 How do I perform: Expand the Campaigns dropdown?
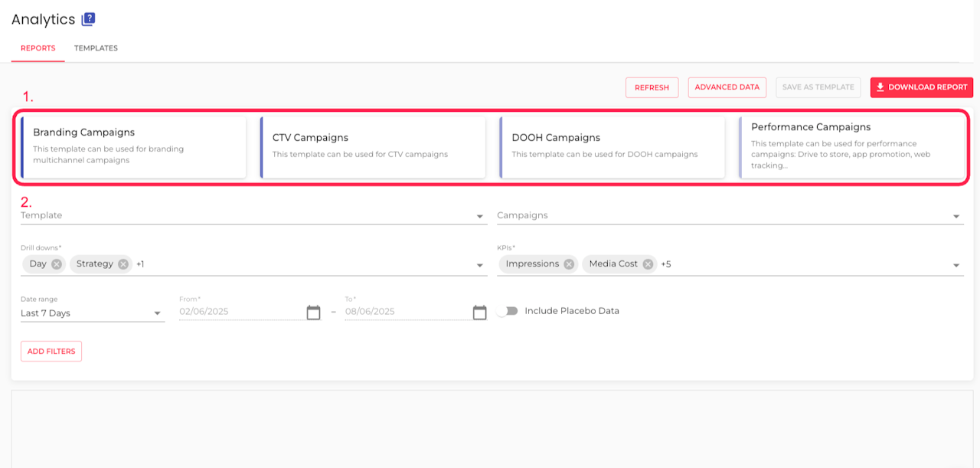coord(957,217)
